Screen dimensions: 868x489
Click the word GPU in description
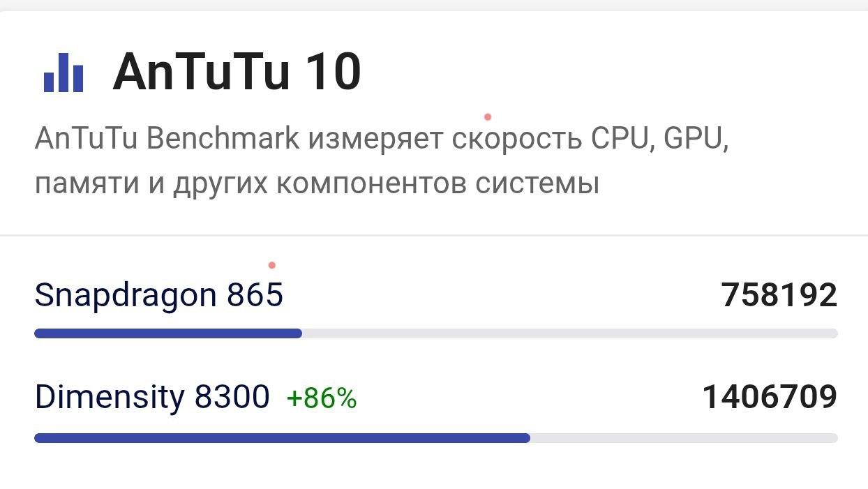(696, 139)
